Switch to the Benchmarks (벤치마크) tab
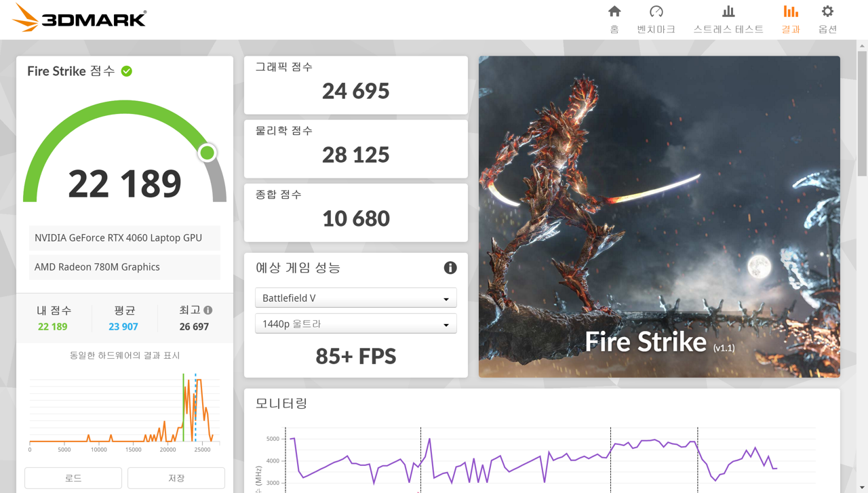 coord(656,19)
